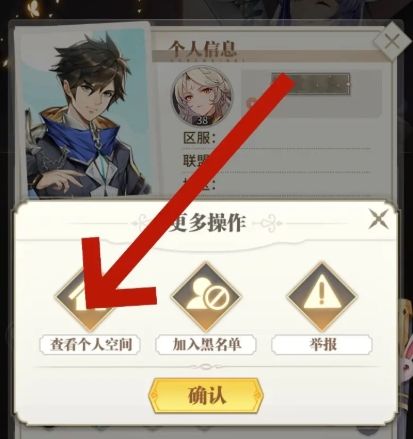
Task: Close the 更多操作 dialog
Action: click(378, 219)
